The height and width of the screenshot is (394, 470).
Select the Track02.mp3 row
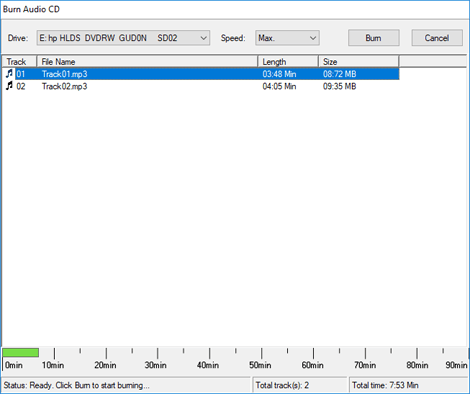click(200, 86)
